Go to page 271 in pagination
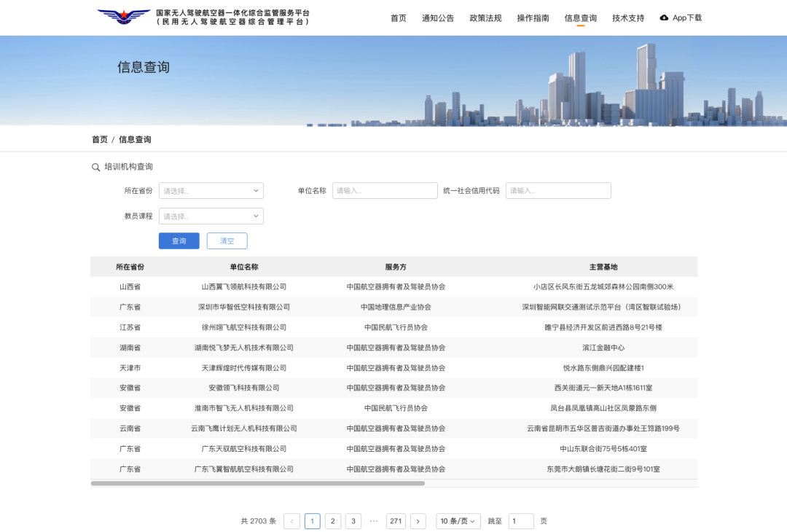The width and height of the screenshot is (787, 532). pyautogui.click(x=396, y=521)
